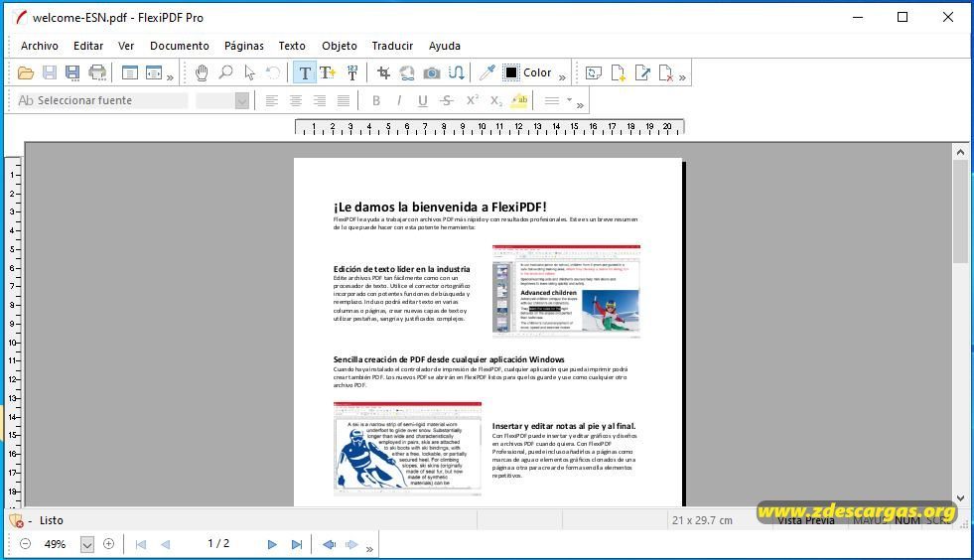Select the text flow link tool
The height and width of the screenshot is (560, 974).
[x=456, y=72]
